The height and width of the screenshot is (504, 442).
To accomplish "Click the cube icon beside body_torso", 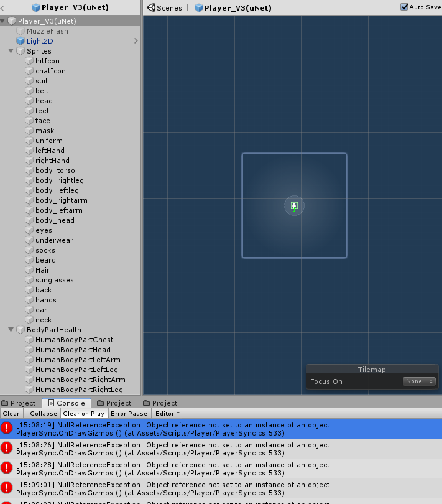I will coord(29,170).
